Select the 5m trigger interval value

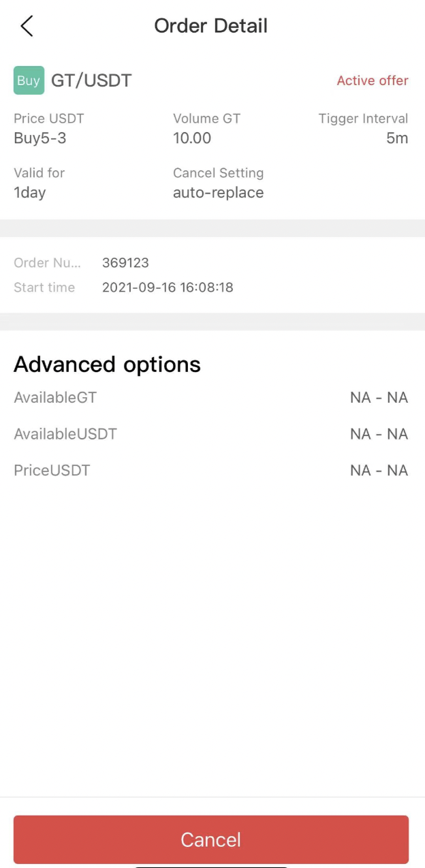(397, 138)
